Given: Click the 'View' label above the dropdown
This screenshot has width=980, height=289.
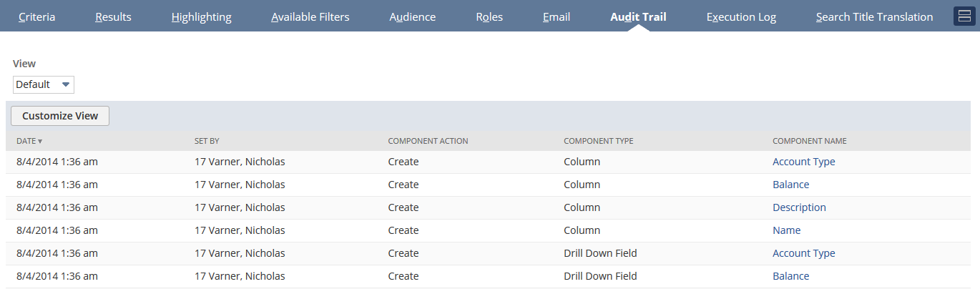Looking at the screenshot, I should (24, 64).
